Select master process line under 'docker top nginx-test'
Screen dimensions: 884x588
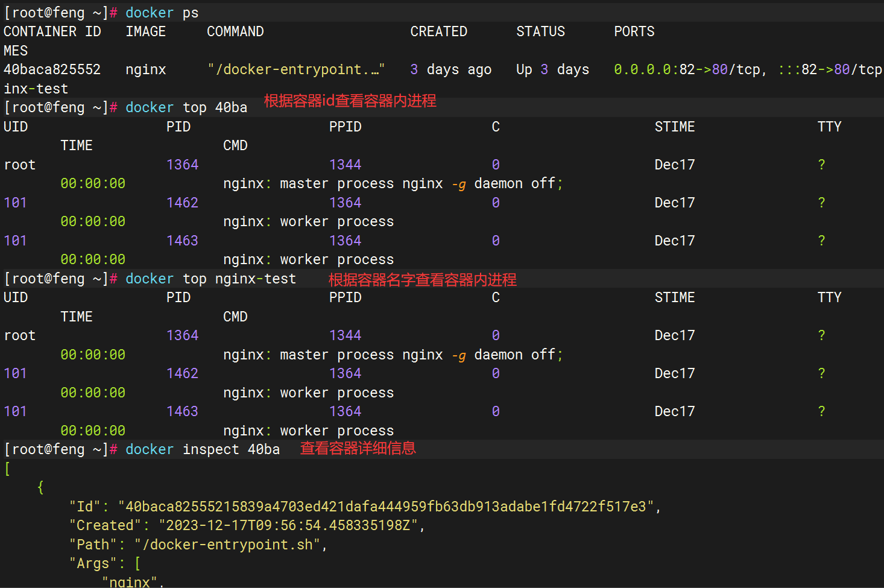point(393,355)
